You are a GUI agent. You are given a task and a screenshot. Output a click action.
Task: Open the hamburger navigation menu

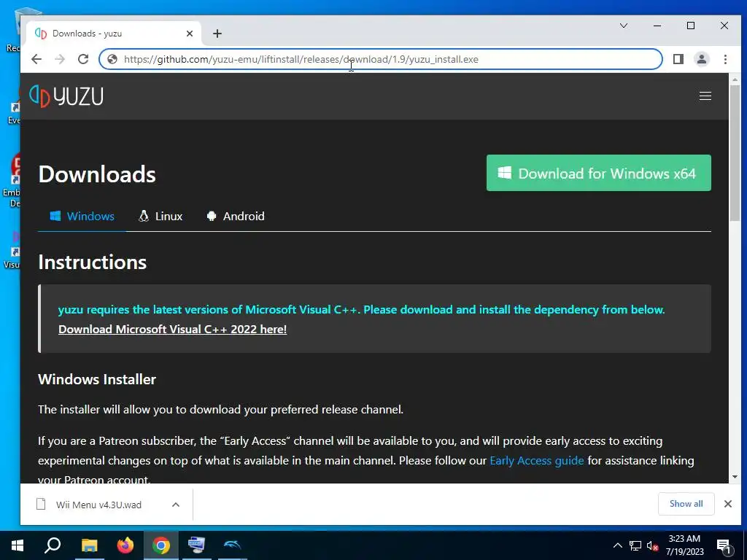705,96
